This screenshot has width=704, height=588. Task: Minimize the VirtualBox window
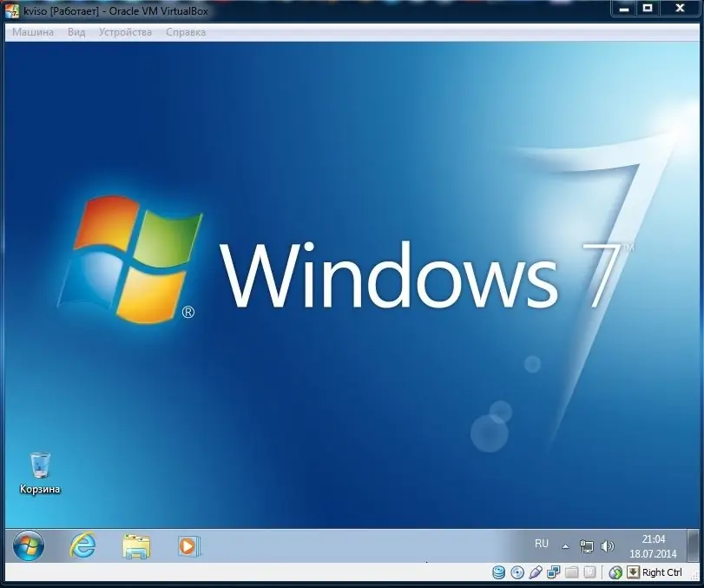623,9
